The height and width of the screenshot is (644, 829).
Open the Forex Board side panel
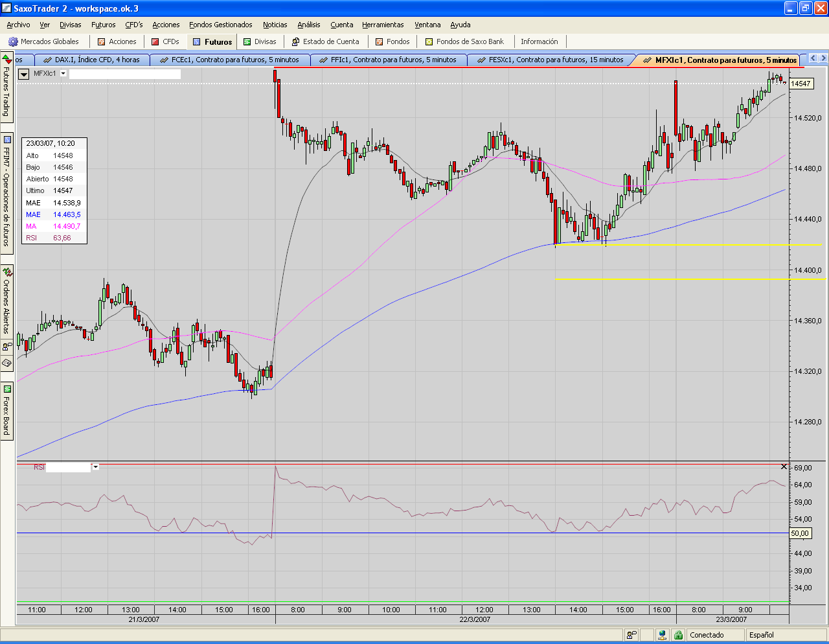coord(6,411)
